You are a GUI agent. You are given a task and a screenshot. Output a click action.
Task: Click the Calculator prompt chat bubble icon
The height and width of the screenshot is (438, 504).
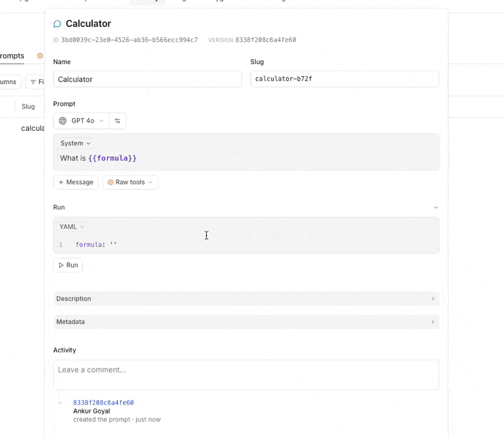coord(57,24)
